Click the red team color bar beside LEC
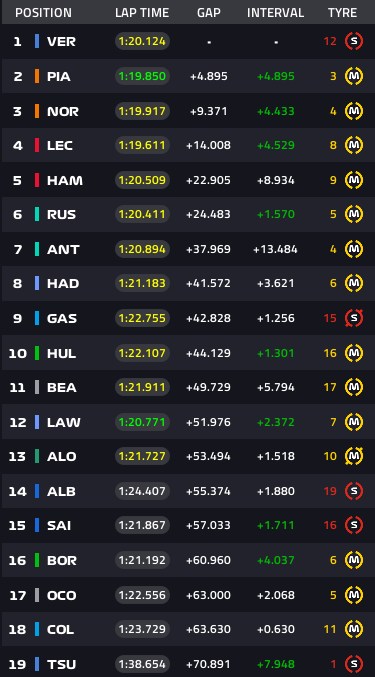 click(37, 146)
